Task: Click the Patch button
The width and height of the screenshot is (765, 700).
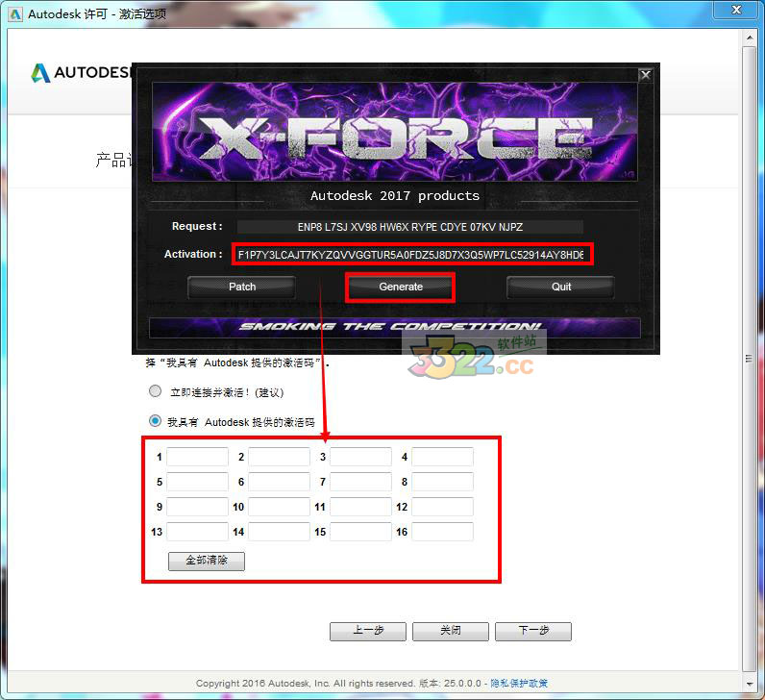Action: click(242, 287)
